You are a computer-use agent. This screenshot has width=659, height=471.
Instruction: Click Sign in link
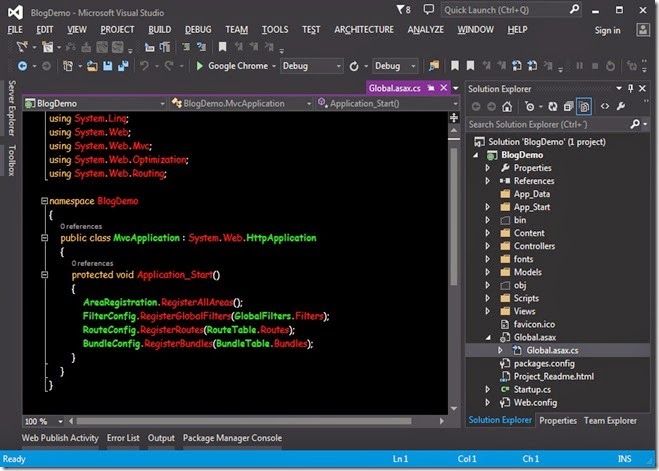click(x=607, y=30)
